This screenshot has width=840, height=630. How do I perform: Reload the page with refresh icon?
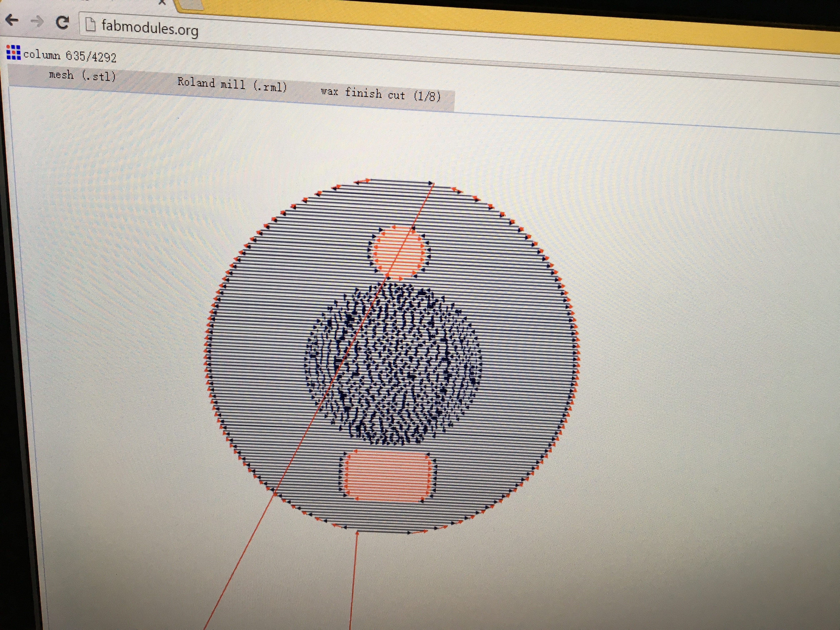coord(62,23)
